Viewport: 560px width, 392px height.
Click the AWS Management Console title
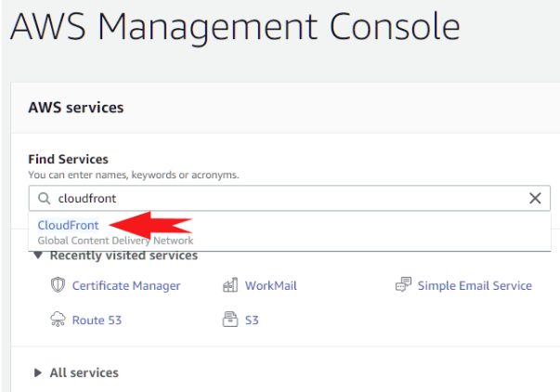pos(235,27)
